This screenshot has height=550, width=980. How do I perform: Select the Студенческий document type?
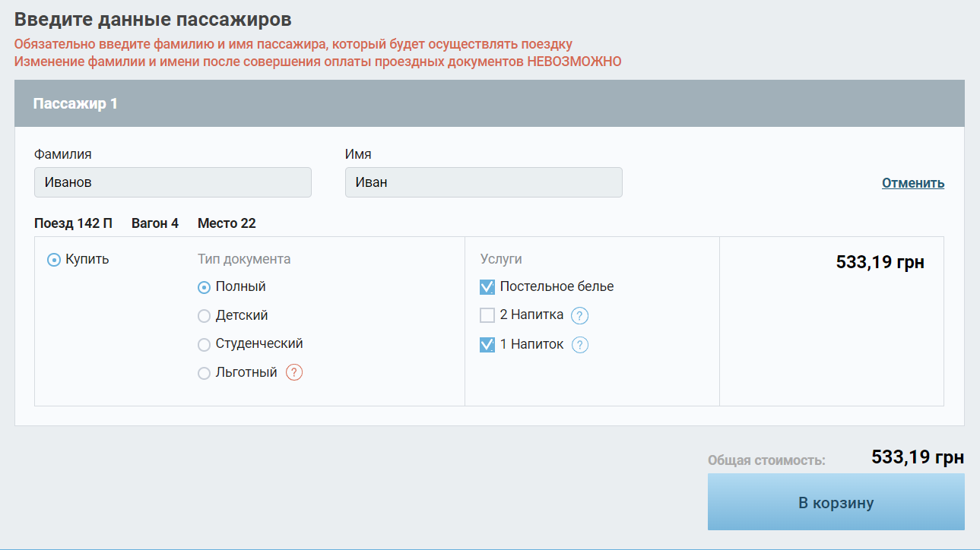click(203, 343)
